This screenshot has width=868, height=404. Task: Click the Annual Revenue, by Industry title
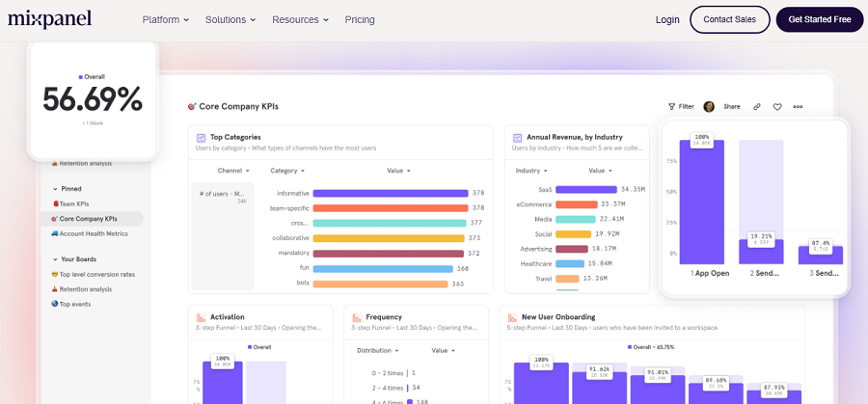coord(575,137)
